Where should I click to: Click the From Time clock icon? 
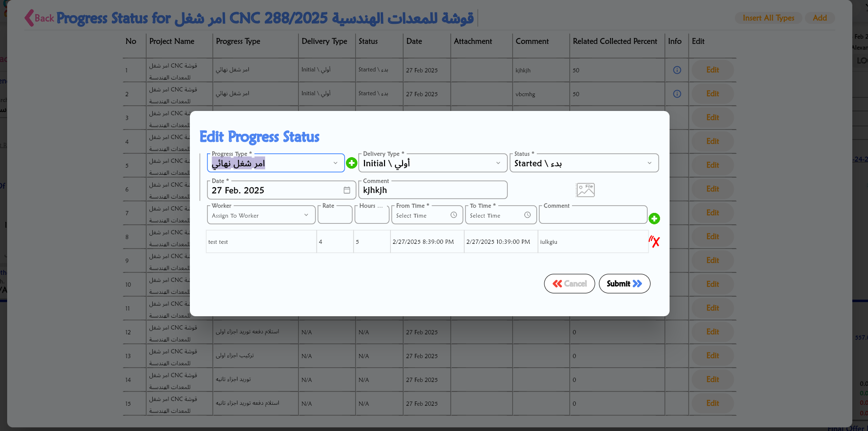point(454,215)
